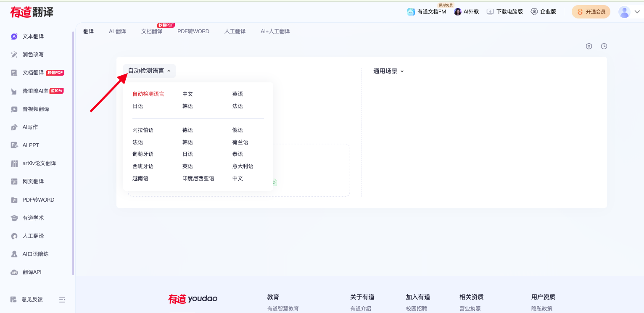This screenshot has height=313, width=644.
Task: Click the 意见反馈 feedback item
Action: (x=32, y=300)
